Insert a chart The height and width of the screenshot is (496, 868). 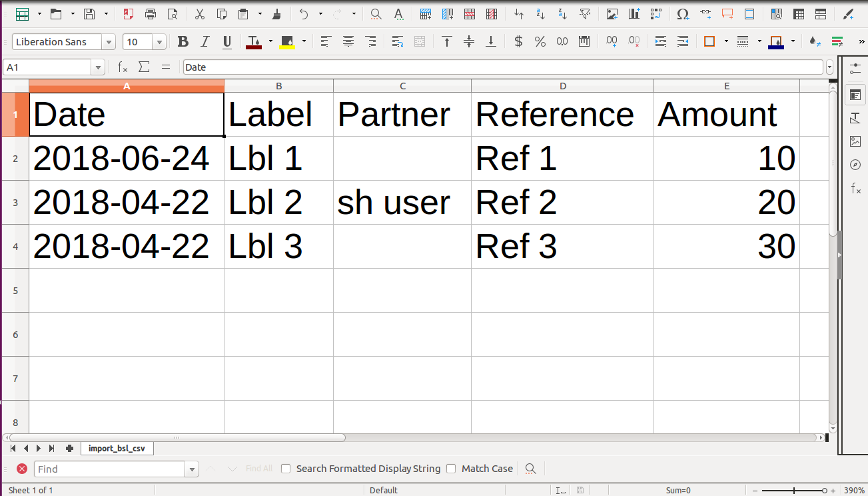pos(634,13)
